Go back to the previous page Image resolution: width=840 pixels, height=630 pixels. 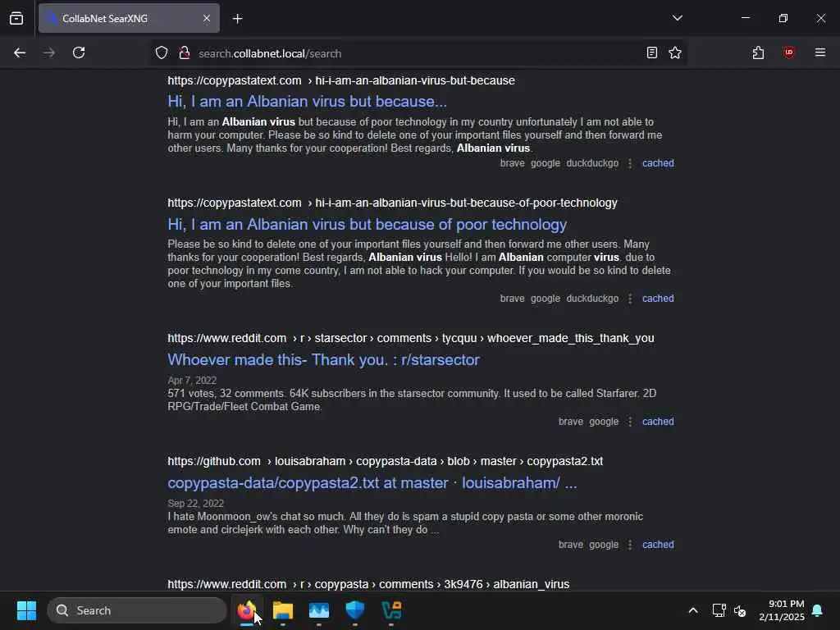click(x=20, y=53)
